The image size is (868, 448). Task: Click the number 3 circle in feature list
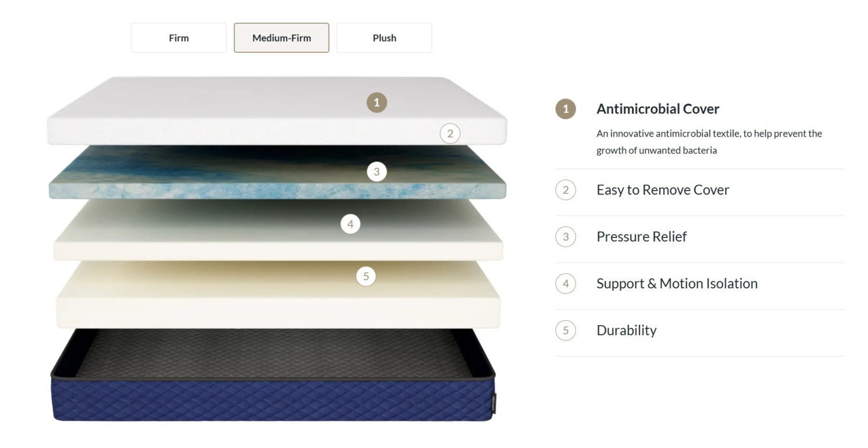(565, 237)
